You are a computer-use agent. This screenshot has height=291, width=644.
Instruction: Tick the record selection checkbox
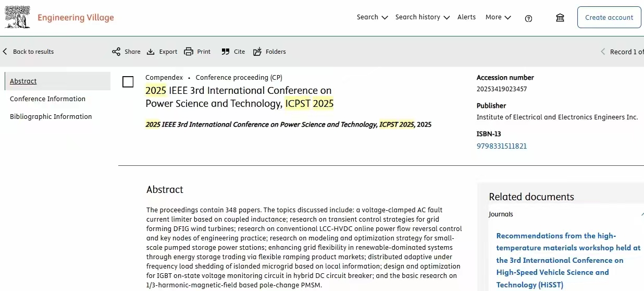128,82
